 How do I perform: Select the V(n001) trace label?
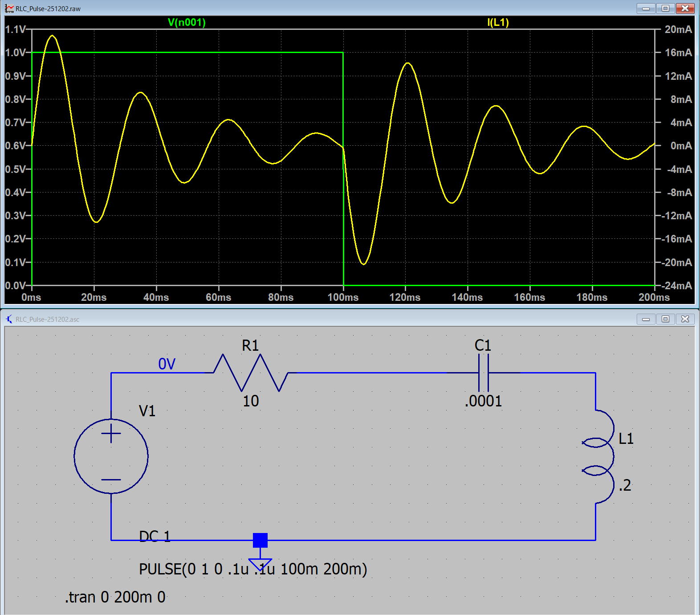(x=187, y=22)
